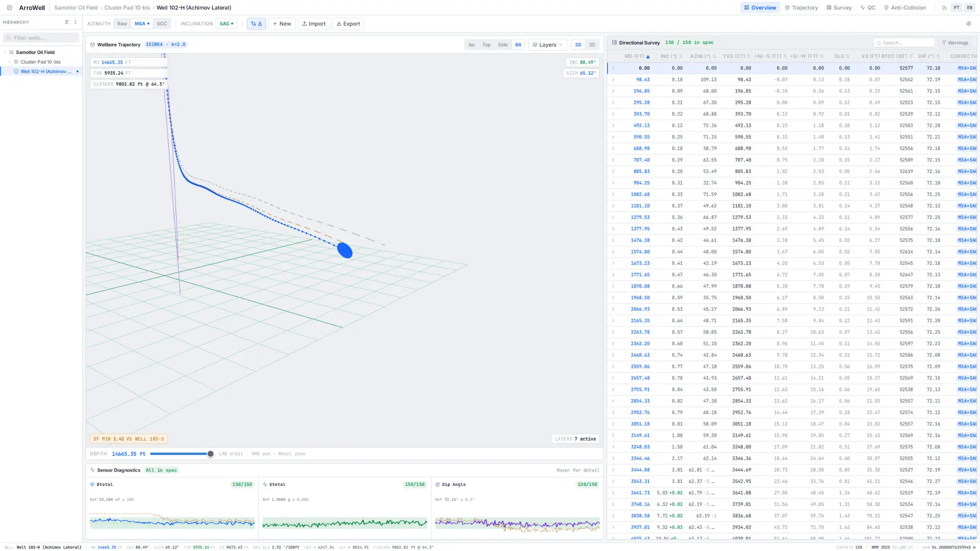Click the survey Search field
Image resolution: width=980 pixels, height=551 pixels.
[x=904, y=43]
